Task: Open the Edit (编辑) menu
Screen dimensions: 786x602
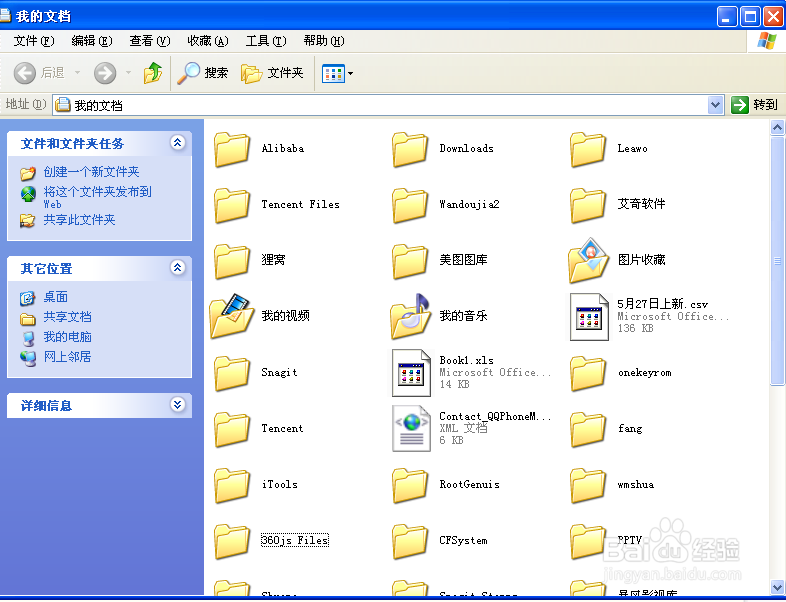Action: tap(92, 41)
